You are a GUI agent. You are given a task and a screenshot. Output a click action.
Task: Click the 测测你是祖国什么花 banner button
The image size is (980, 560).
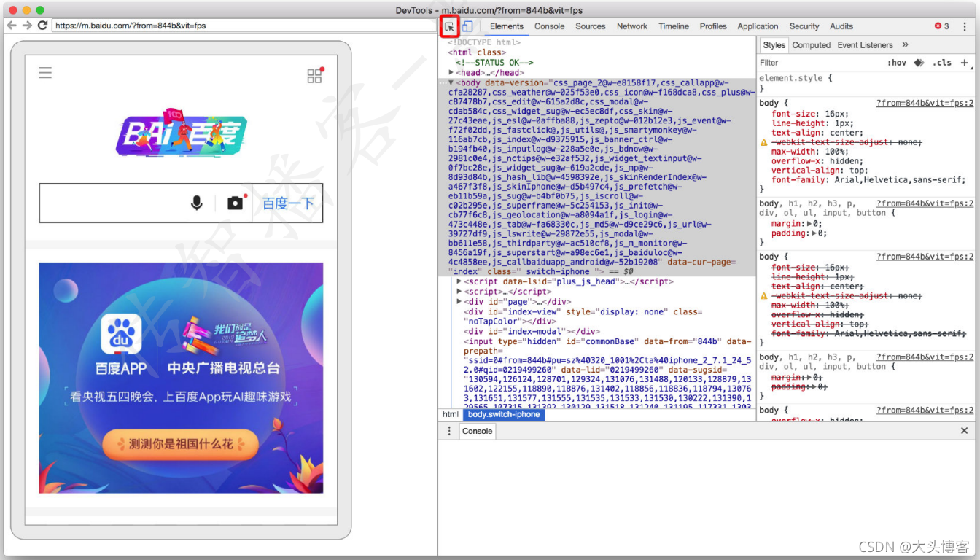tap(181, 443)
